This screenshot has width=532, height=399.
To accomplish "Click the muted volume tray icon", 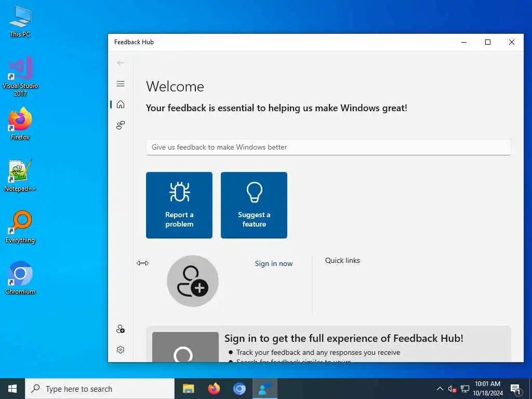I will pos(452,389).
